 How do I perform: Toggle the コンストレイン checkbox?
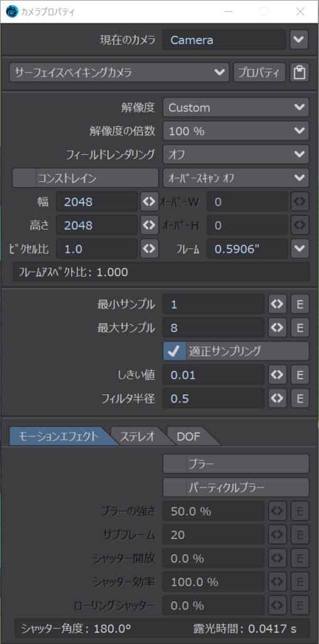click(24, 178)
